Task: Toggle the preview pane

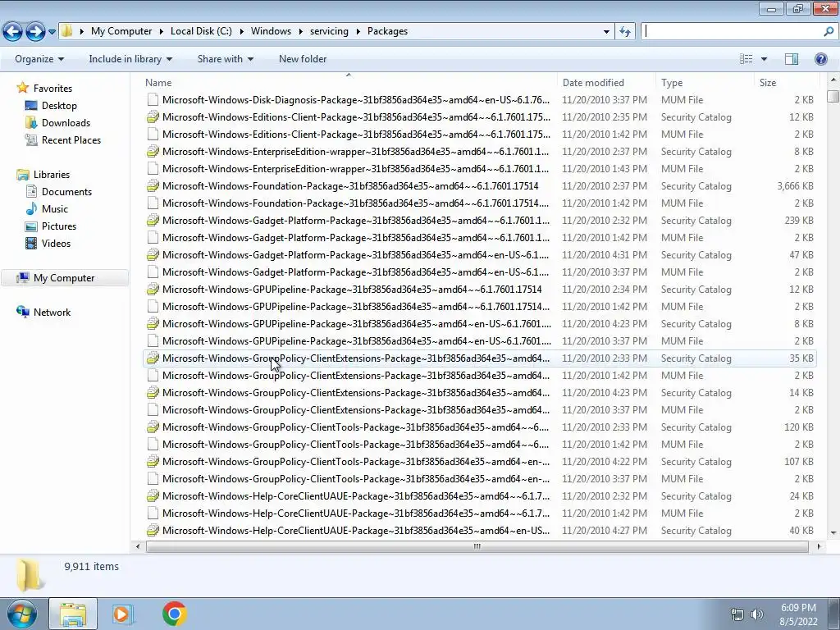Action: pos(792,59)
